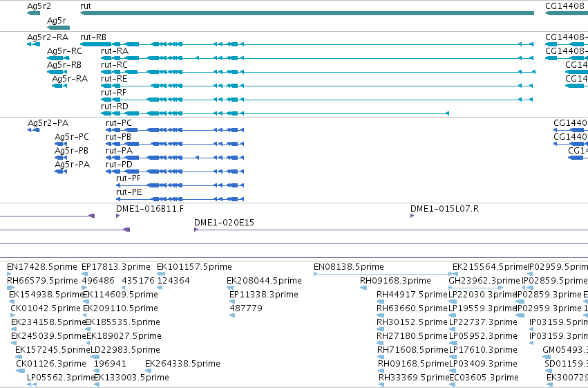Select the EK264338.5prime EST label
Image resolution: width=588 pixels, height=388 pixels.
tap(182, 364)
